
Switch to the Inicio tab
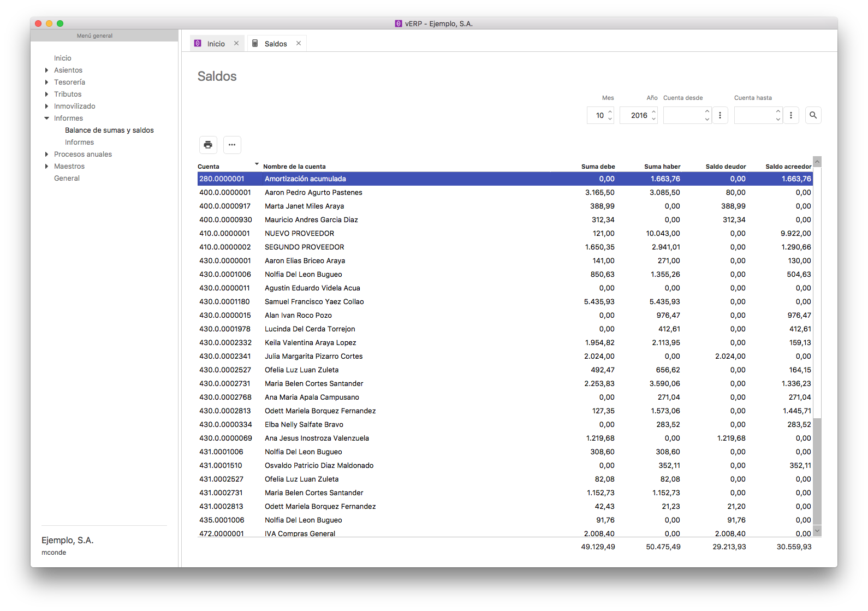(216, 44)
